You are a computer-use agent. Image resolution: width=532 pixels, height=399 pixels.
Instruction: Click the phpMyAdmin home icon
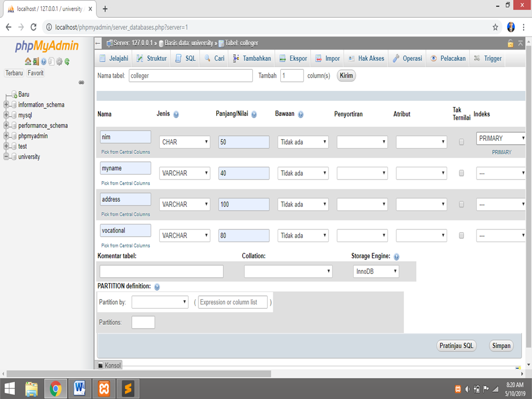point(28,61)
